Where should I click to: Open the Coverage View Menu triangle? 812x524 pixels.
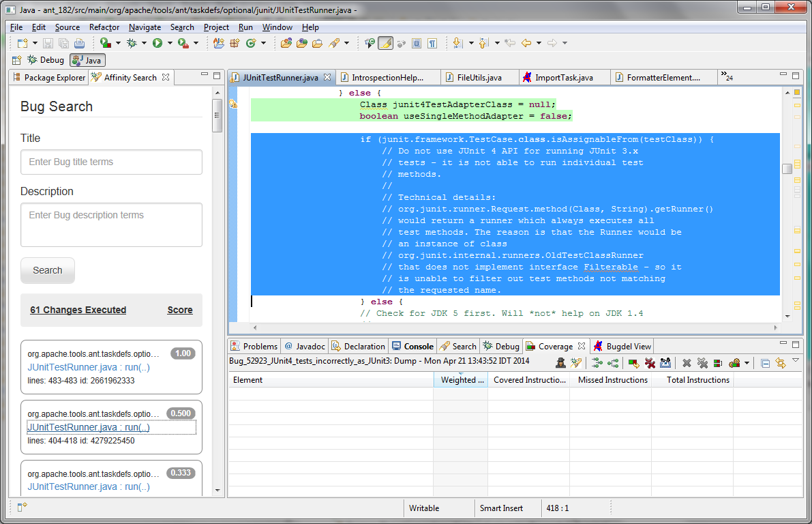pyautogui.click(x=796, y=360)
